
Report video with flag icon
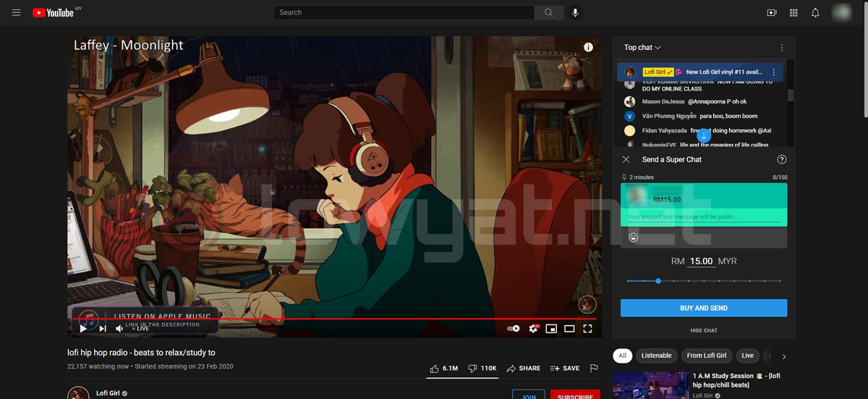point(594,369)
